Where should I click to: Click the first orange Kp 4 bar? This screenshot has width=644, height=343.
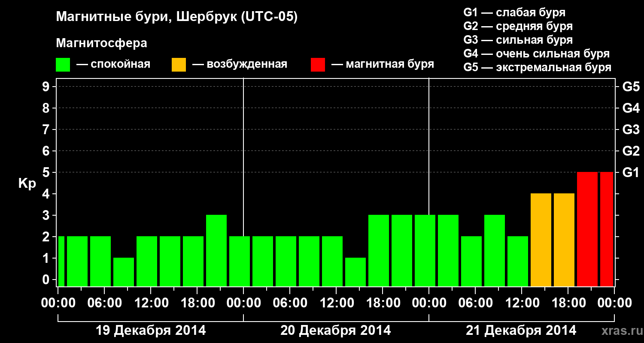click(x=541, y=240)
